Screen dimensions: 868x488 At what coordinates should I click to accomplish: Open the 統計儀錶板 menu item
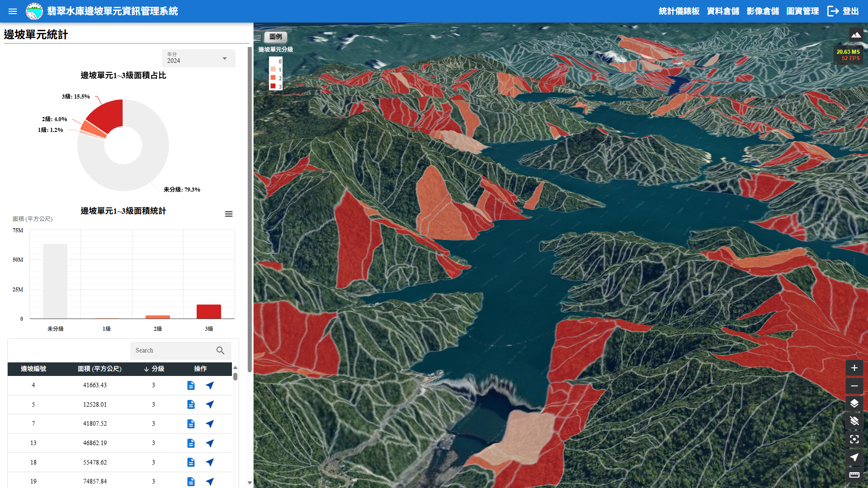(679, 11)
